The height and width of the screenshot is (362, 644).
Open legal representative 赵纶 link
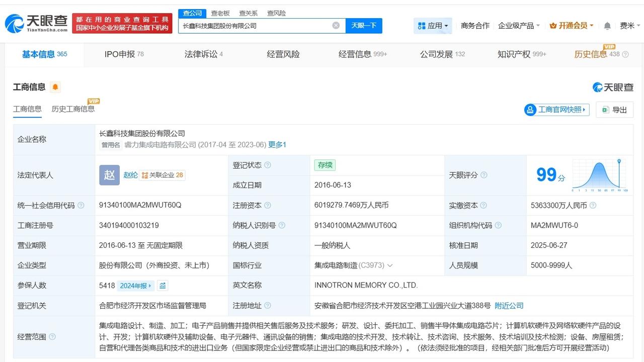click(x=130, y=175)
